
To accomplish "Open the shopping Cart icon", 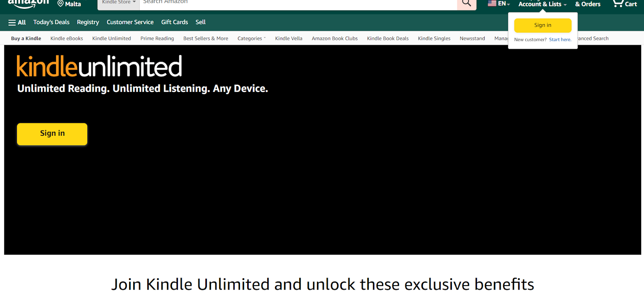I will 625,4.
